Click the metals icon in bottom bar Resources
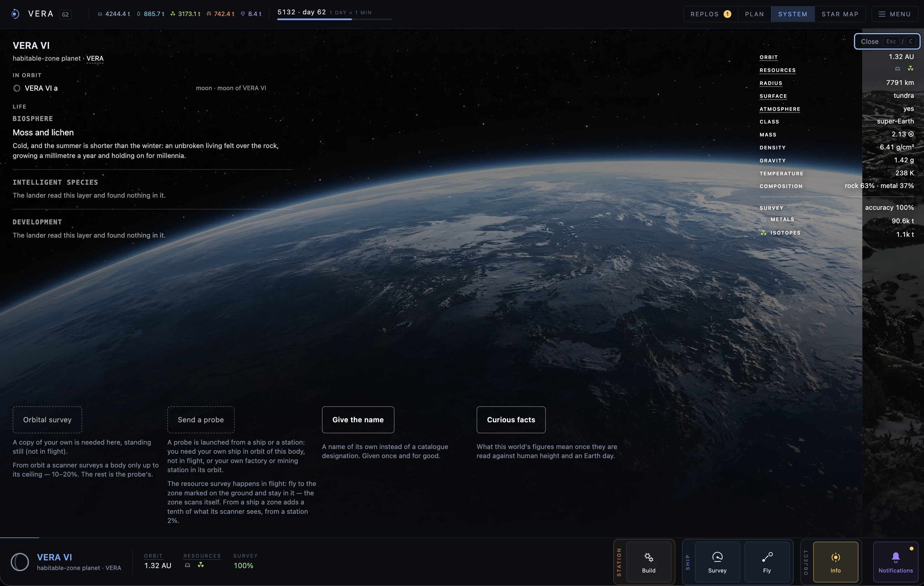Screen dimensions: 924x586 (x=188, y=565)
